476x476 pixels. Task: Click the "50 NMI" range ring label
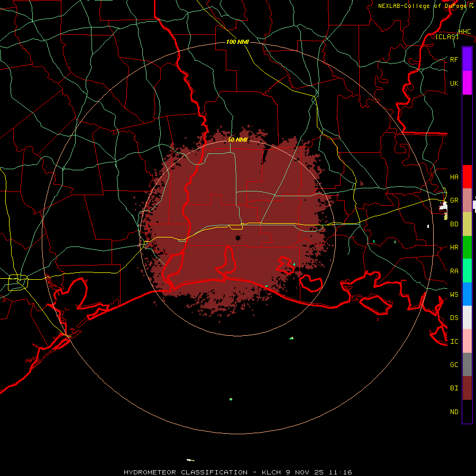(237, 140)
